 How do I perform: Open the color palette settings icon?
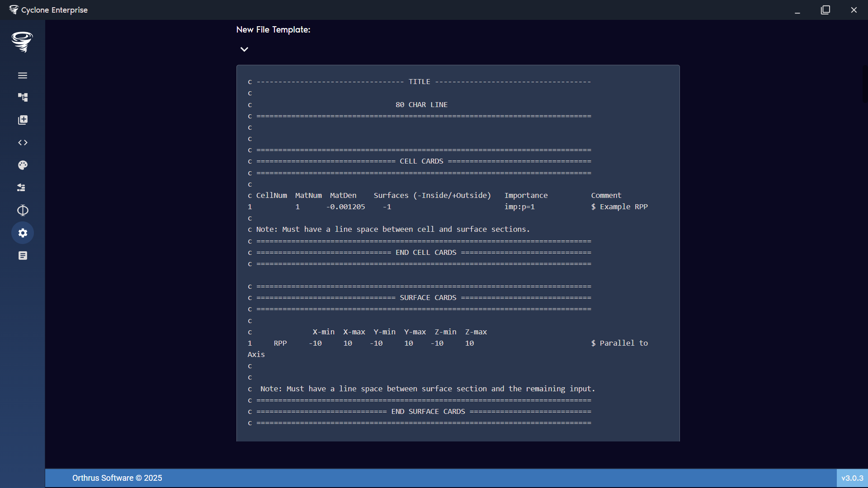tap(22, 165)
